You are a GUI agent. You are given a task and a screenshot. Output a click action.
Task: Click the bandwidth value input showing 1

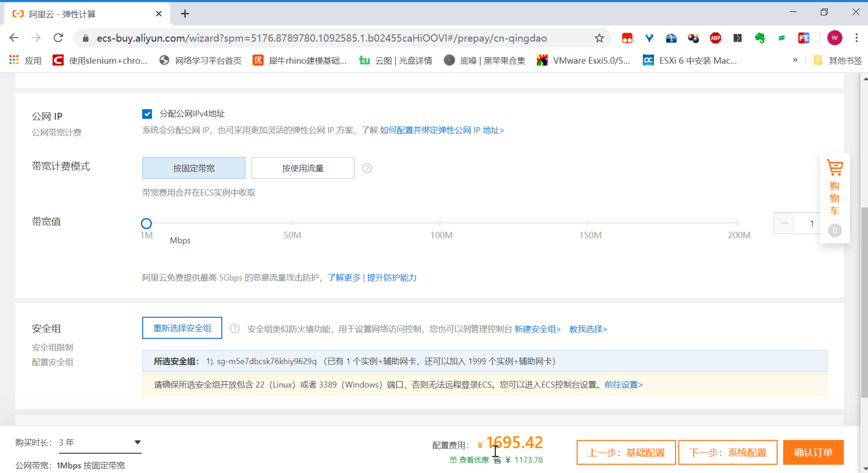[x=808, y=223]
